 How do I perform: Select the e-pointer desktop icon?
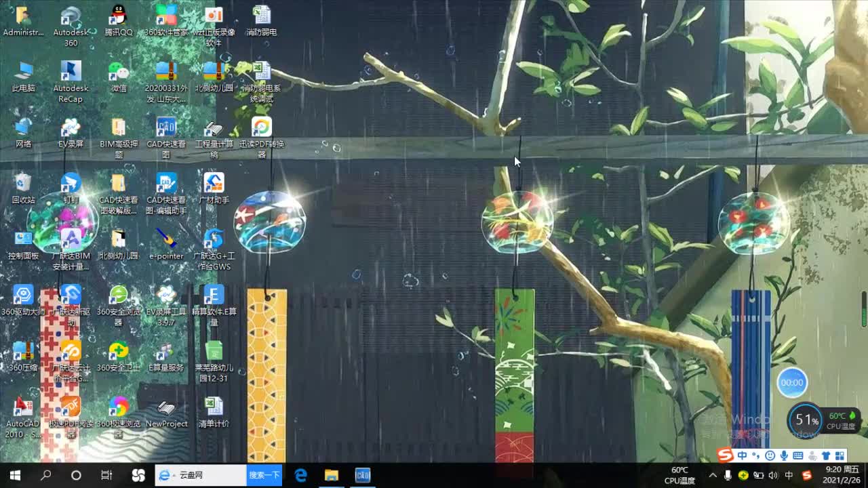tap(166, 245)
